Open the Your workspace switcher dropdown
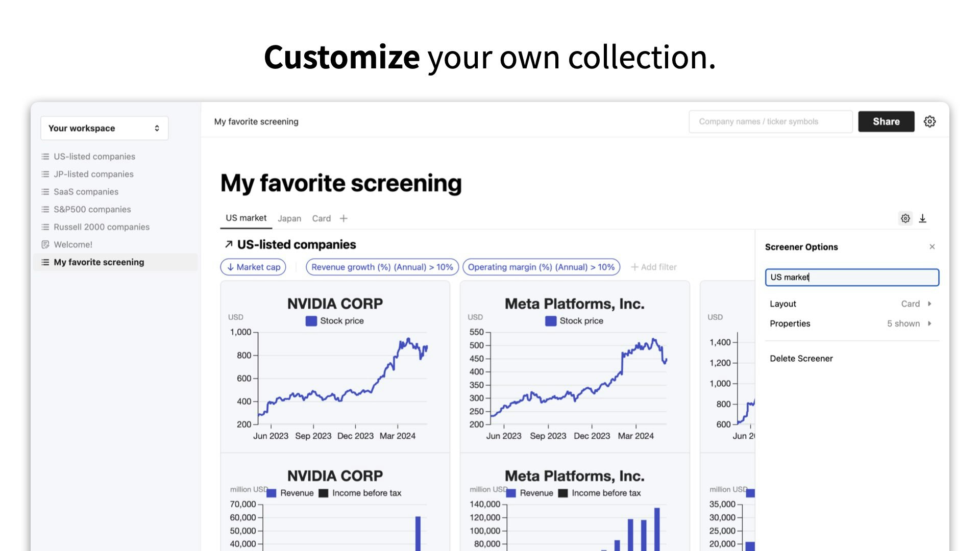 click(104, 128)
